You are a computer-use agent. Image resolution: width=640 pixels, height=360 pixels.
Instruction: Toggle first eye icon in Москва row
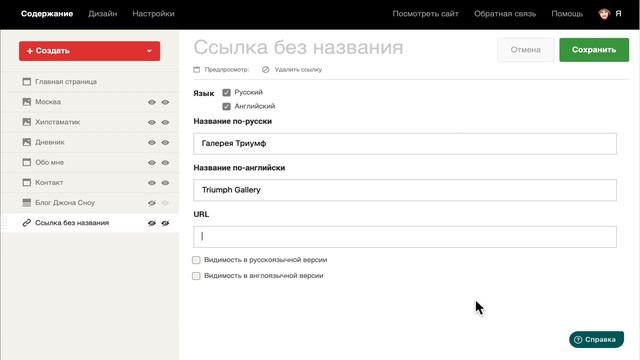point(152,102)
